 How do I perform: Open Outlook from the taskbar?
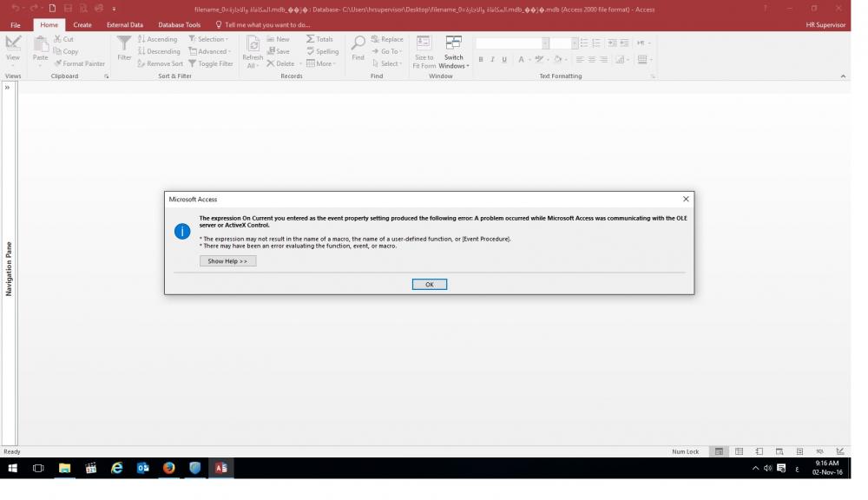[143, 469]
